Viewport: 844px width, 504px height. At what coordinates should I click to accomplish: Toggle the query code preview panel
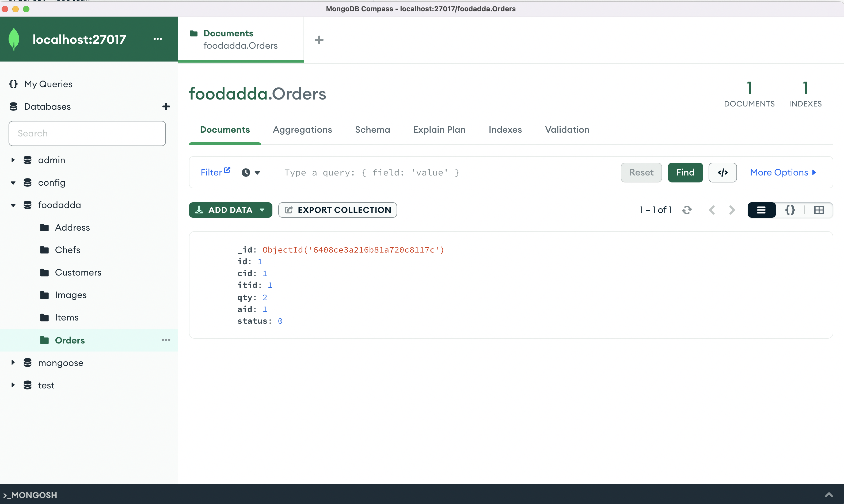723,173
